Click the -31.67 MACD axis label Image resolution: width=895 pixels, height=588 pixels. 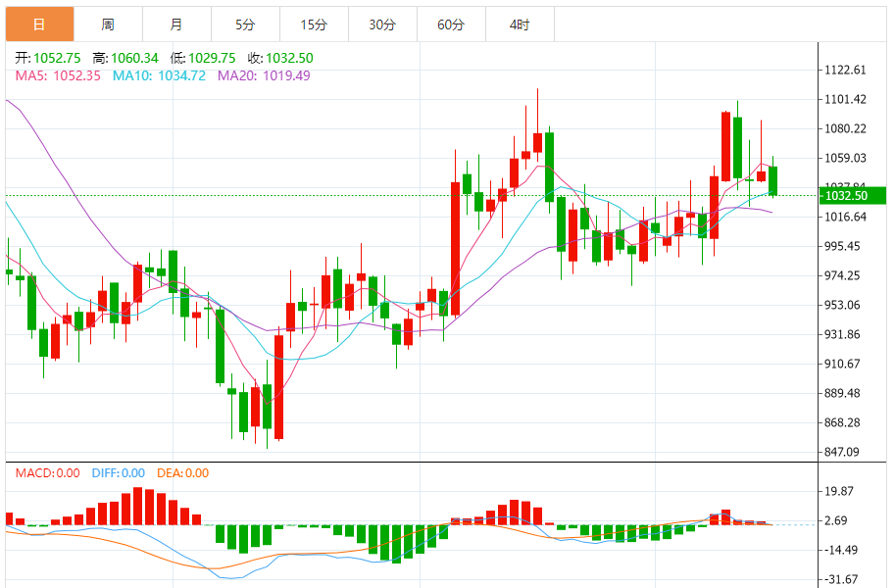point(839,579)
